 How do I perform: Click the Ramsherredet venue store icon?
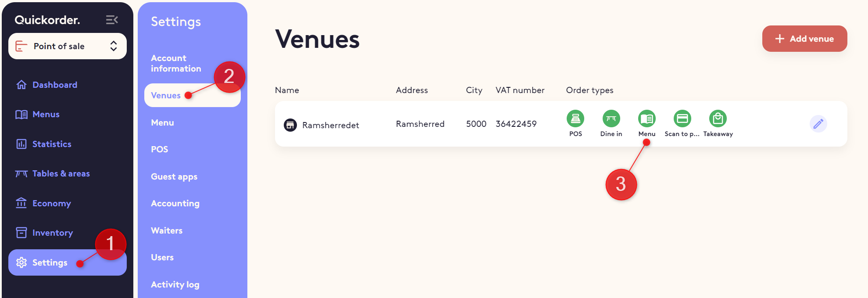[290, 125]
